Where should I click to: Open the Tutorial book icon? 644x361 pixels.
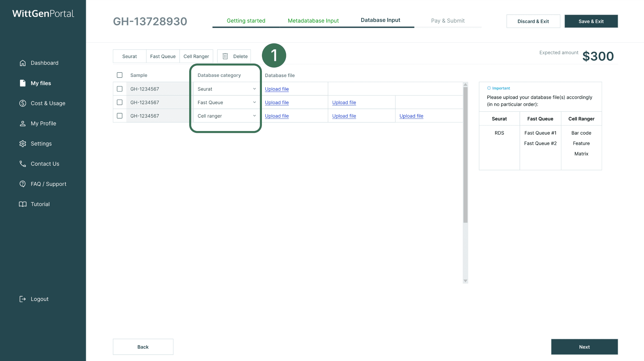click(23, 204)
